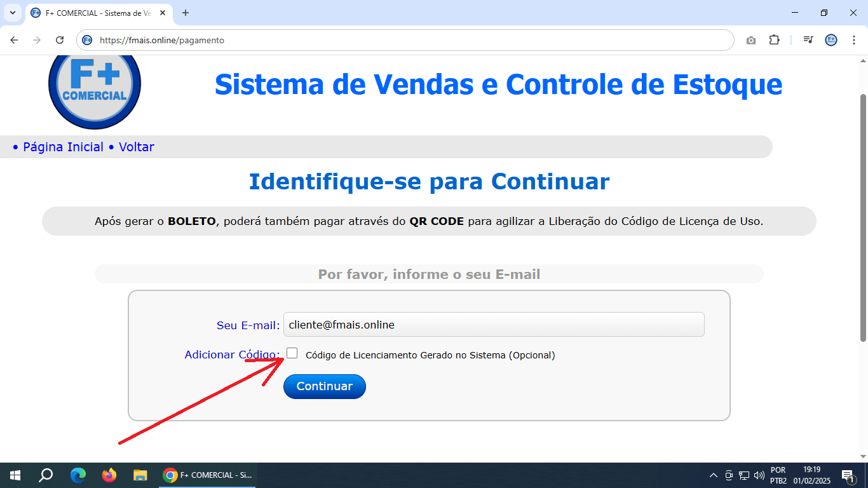Click the Chrome F+ COMERCIAL taskbar button

tap(206, 475)
